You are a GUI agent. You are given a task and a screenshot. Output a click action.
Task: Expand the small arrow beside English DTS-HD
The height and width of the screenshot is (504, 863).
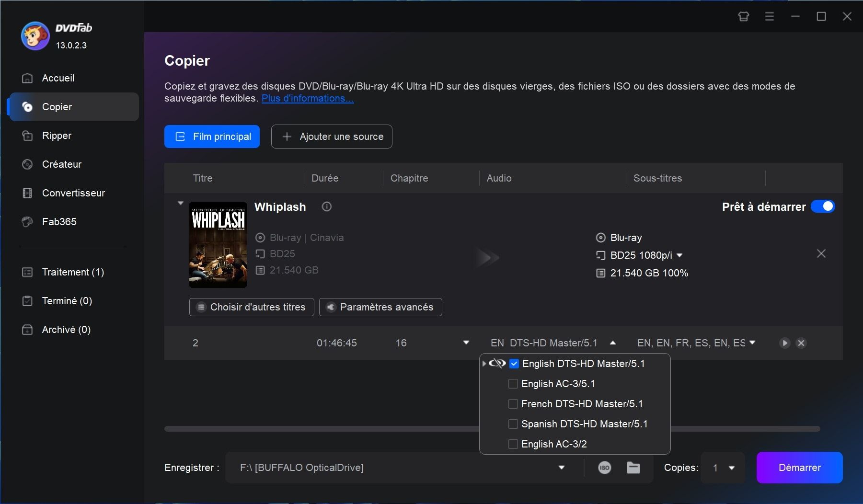[484, 364]
